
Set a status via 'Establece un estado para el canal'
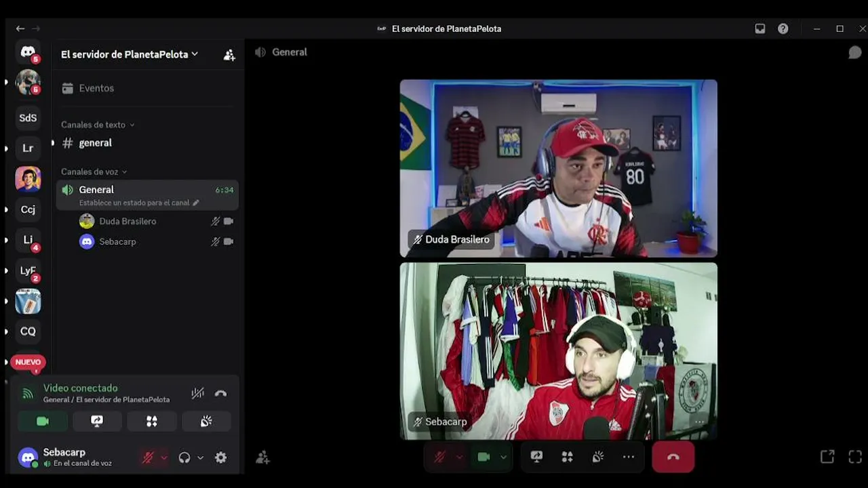point(139,203)
